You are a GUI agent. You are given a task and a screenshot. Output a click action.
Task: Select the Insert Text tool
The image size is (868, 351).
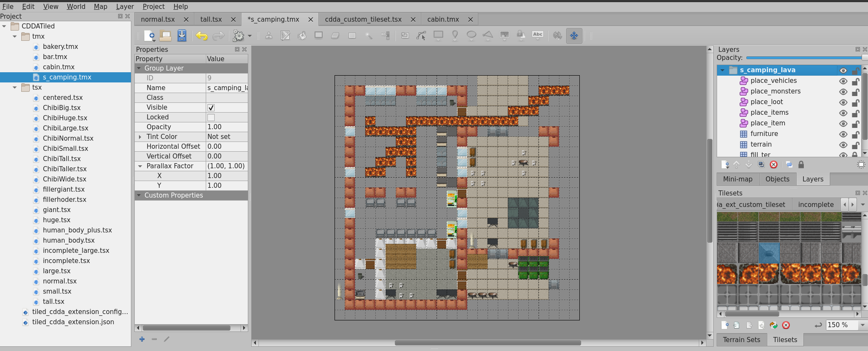538,36
